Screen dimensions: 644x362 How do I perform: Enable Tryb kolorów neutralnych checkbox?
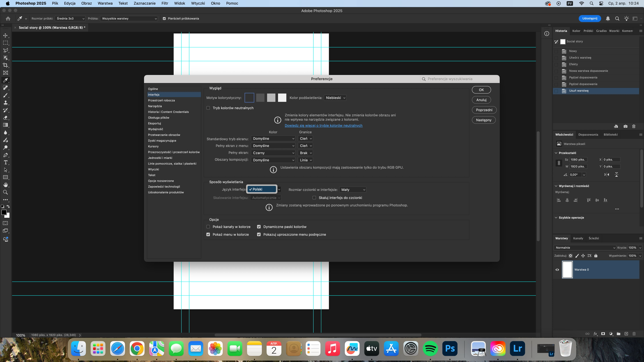(x=208, y=108)
